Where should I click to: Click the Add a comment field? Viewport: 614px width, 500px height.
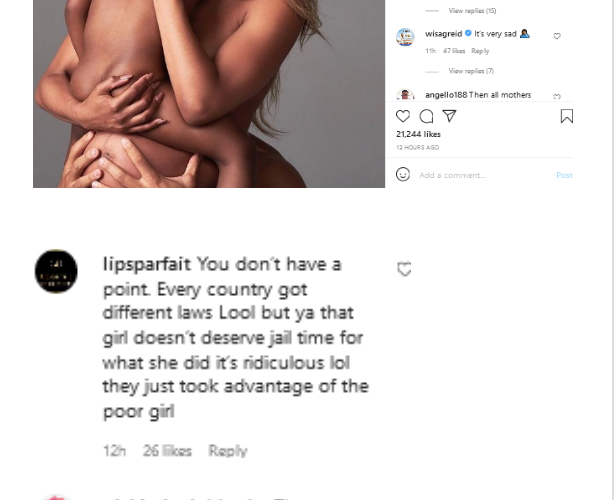480,175
